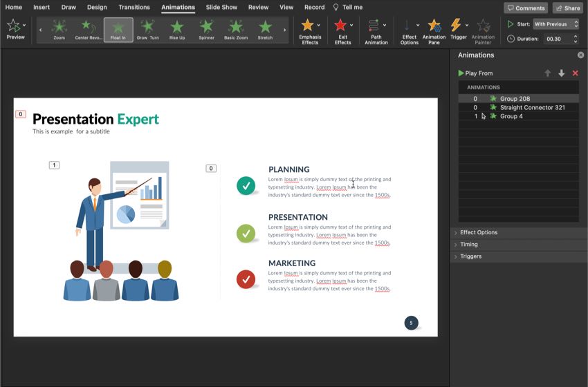Open the Start With Previous dropdown
588x387 pixels.
pyautogui.click(x=555, y=24)
